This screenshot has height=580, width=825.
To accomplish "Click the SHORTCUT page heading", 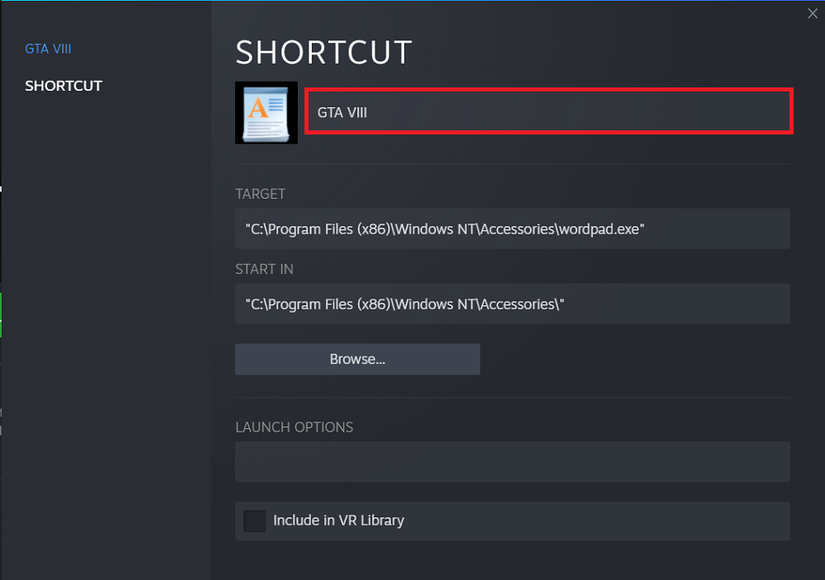I will pyautogui.click(x=324, y=53).
